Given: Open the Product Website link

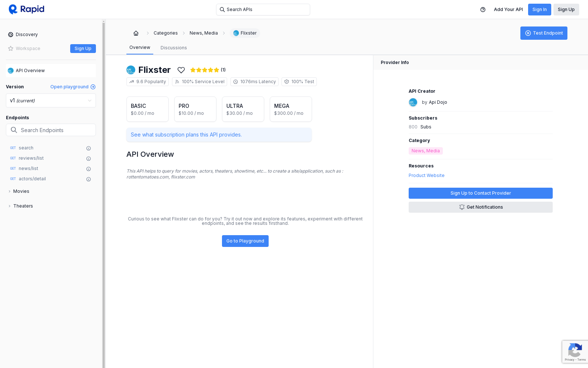Looking at the screenshot, I should tap(427, 176).
